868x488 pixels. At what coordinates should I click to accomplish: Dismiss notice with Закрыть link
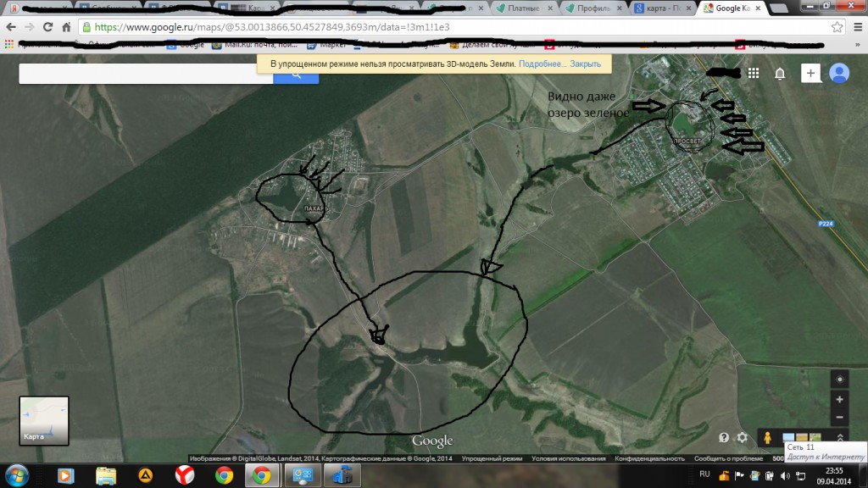pos(585,64)
